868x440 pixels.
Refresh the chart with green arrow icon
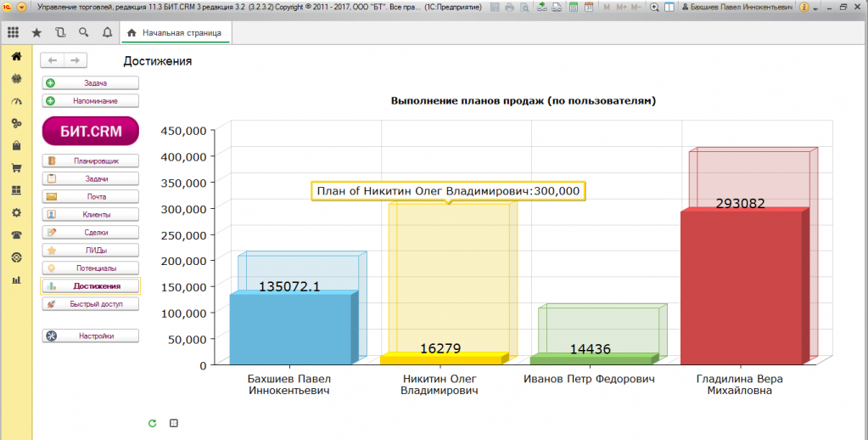[152, 423]
